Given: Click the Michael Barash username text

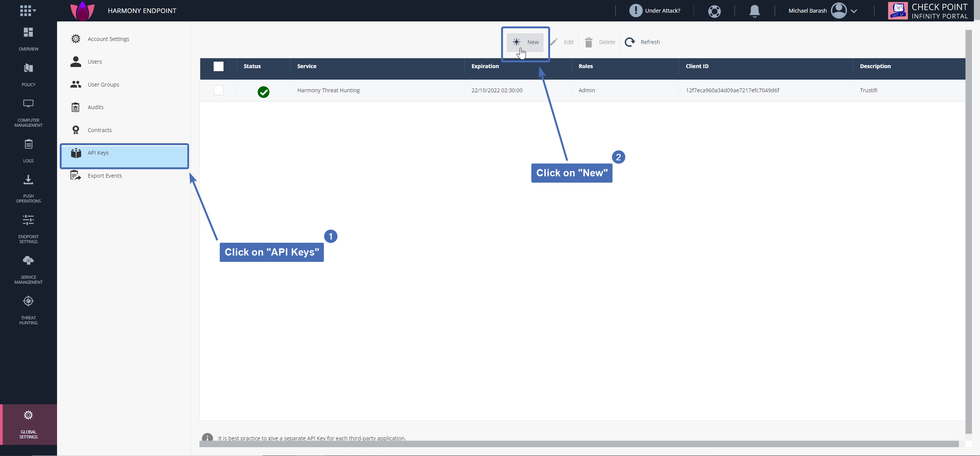Looking at the screenshot, I should tap(807, 11).
